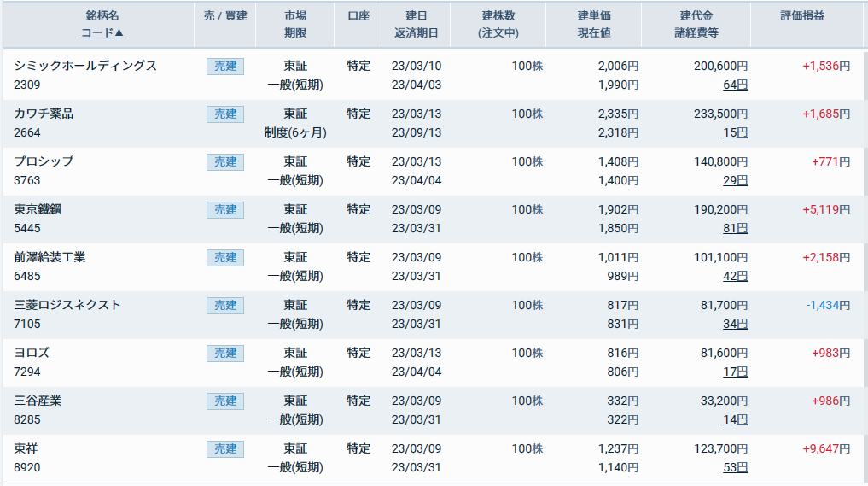Click amount 200,600円
This screenshot has height=486, width=868.
tap(720, 66)
